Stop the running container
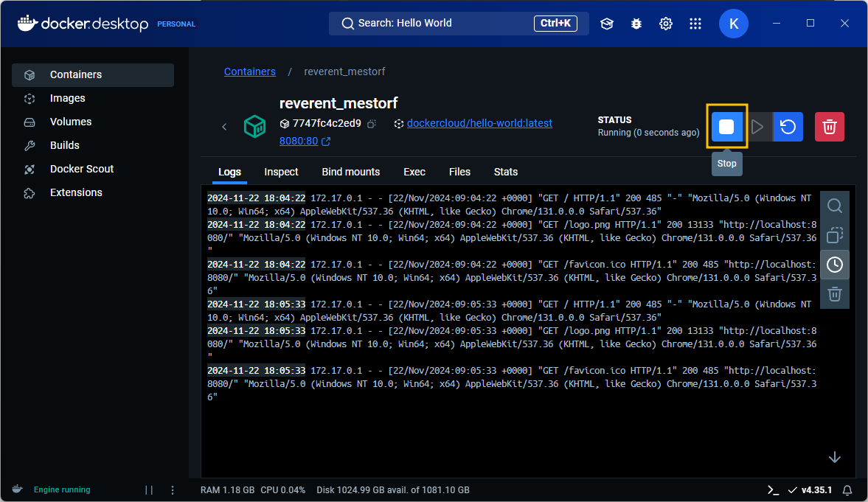868x502 pixels. [x=726, y=127]
